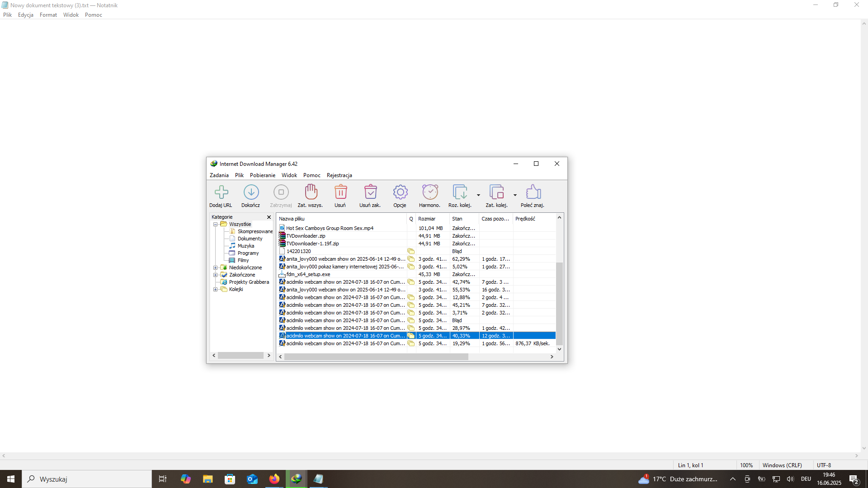Click the download list horizontal scrollbar

(x=376, y=357)
